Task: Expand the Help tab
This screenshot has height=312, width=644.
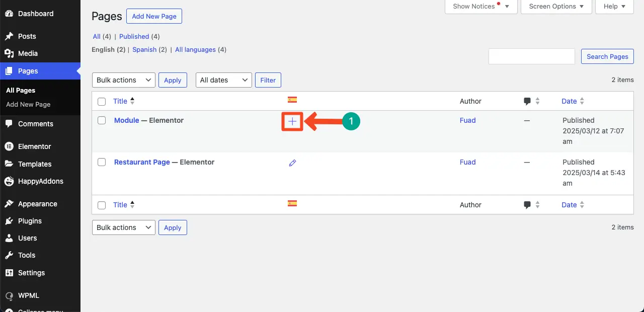Action: (x=614, y=7)
